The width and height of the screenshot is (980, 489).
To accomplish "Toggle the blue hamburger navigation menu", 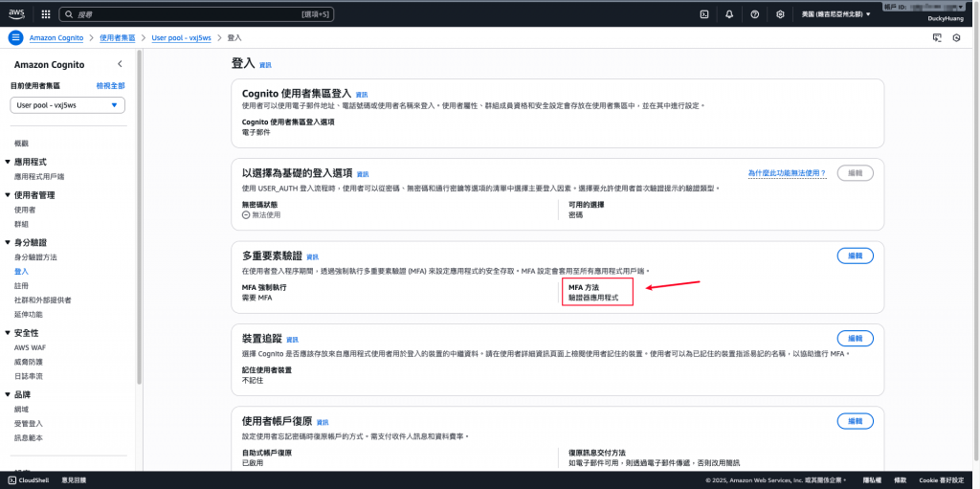I will pos(15,37).
